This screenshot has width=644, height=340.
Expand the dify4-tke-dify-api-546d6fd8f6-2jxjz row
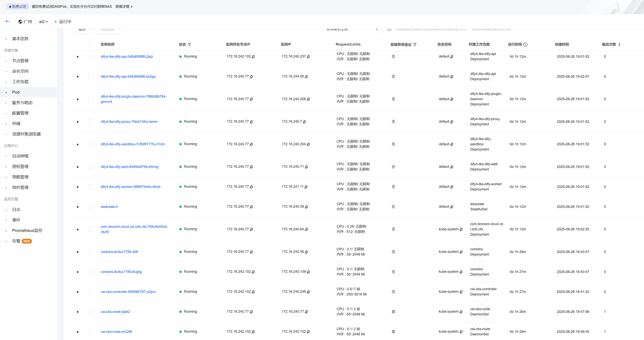pyautogui.click(x=78, y=57)
